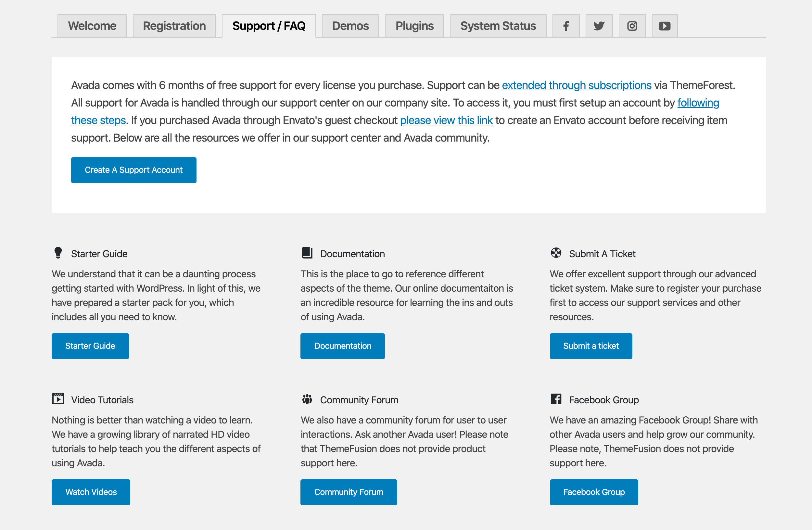Open the blue Documentation button

[x=343, y=346]
